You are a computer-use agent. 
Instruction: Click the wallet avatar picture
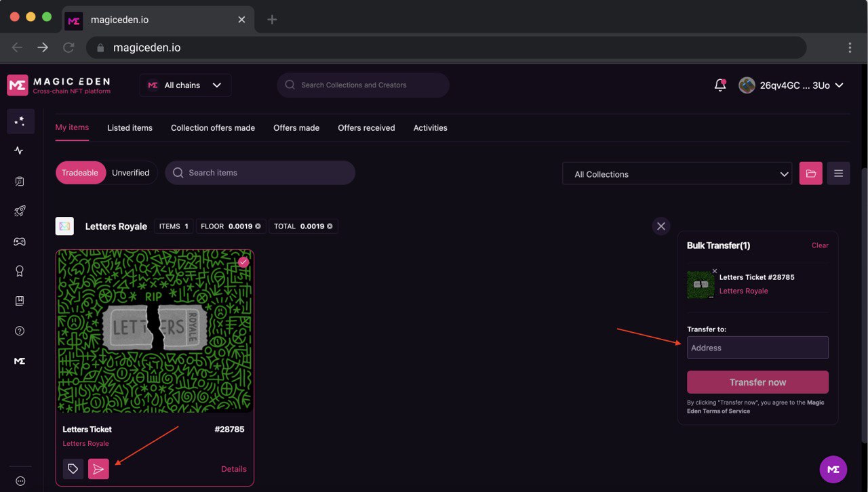(747, 85)
